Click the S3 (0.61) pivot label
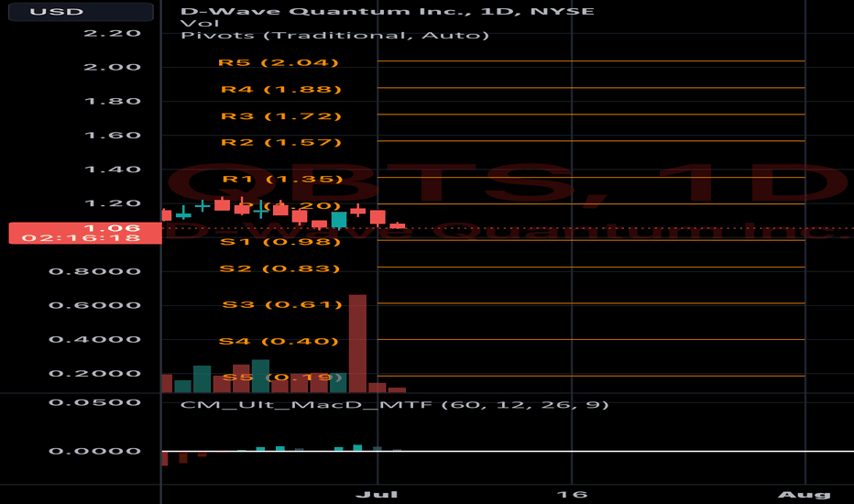This screenshot has height=504, width=854. click(282, 304)
